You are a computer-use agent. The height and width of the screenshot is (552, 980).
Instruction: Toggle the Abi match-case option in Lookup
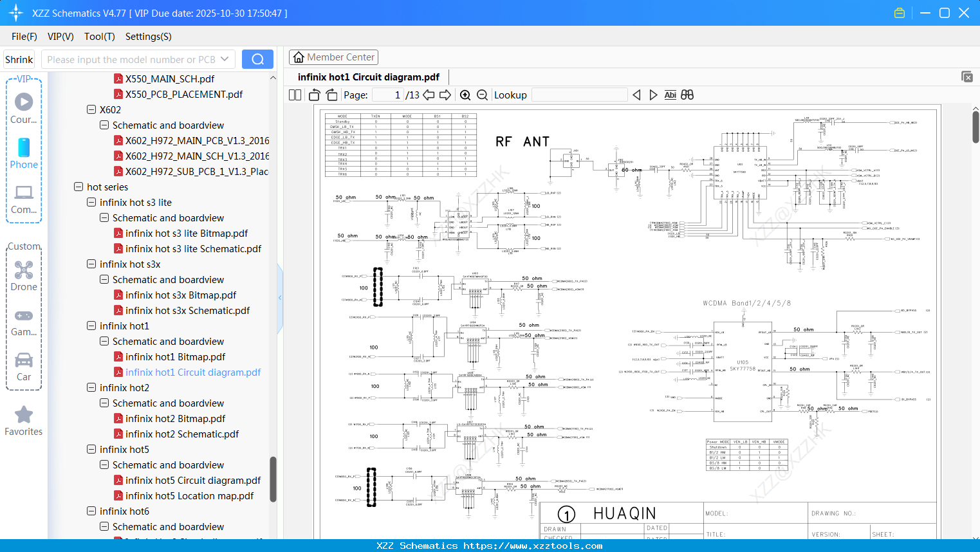tap(670, 95)
